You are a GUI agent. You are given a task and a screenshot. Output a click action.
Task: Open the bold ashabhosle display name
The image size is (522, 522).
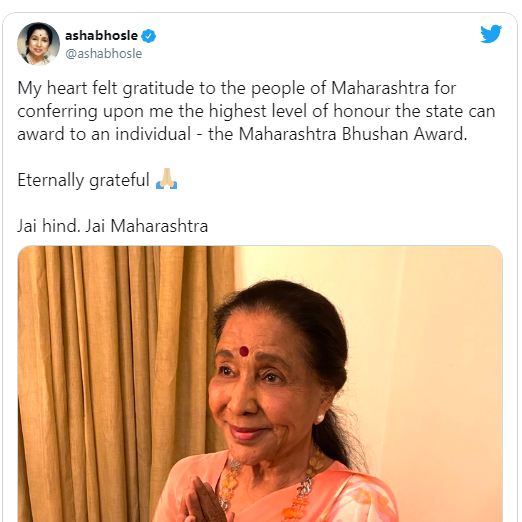(101, 36)
